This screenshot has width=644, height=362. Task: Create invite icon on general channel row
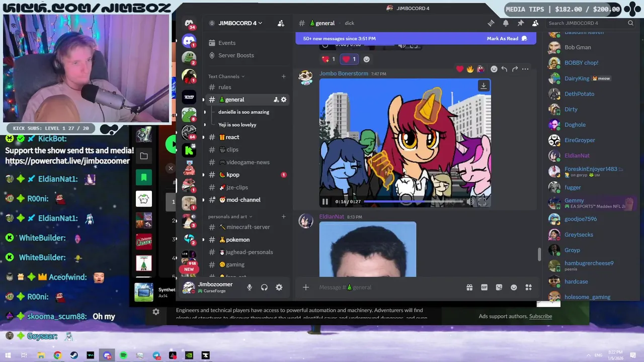tap(276, 100)
